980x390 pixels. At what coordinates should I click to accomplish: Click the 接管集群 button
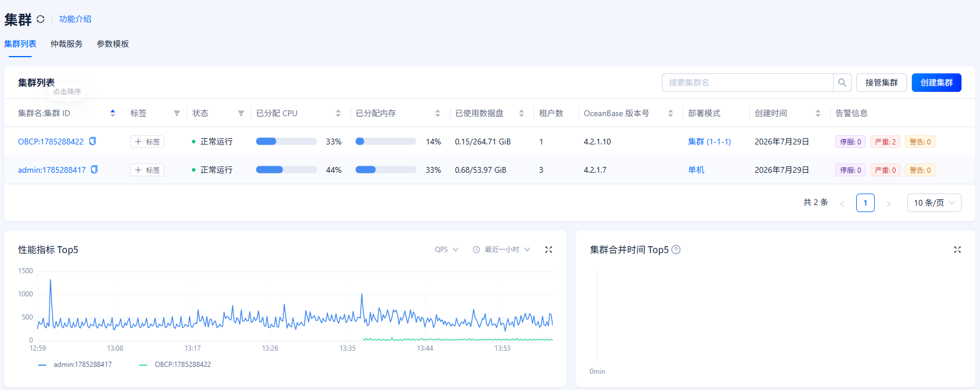point(882,83)
